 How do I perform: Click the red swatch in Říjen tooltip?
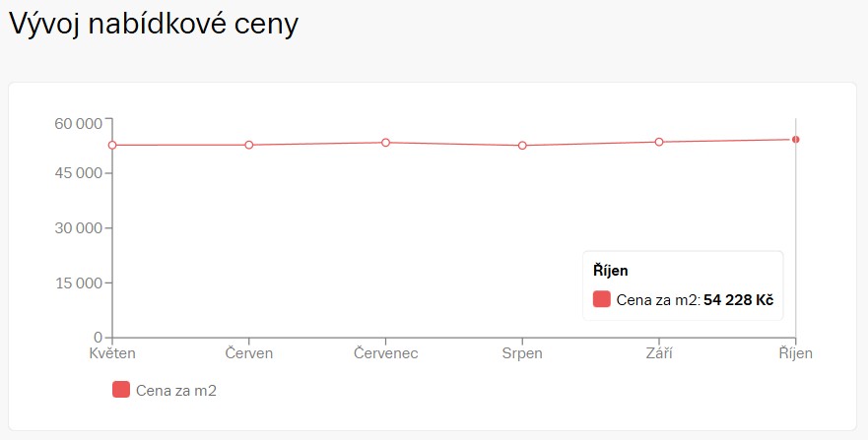602,299
